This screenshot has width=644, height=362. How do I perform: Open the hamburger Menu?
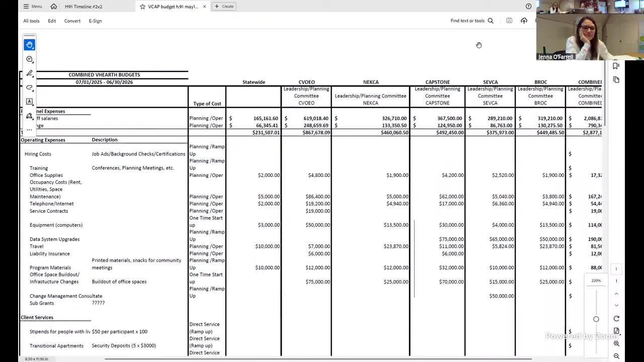(x=33, y=7)
